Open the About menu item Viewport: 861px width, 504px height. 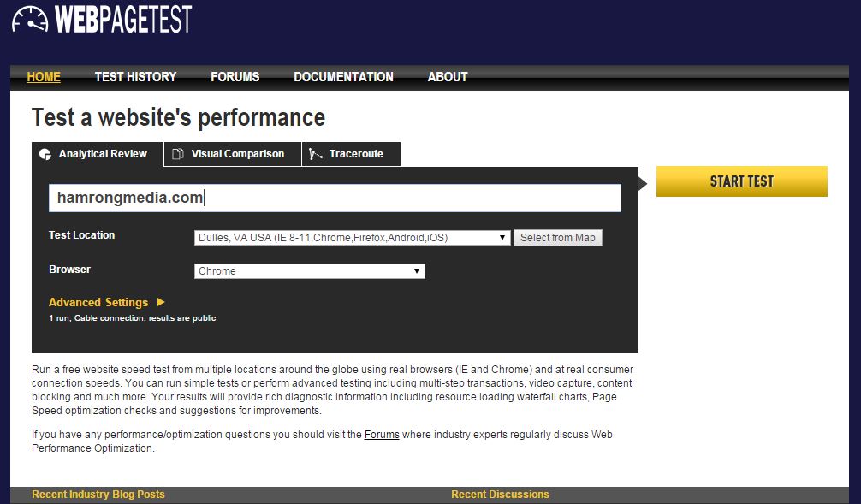click(448, 77)
